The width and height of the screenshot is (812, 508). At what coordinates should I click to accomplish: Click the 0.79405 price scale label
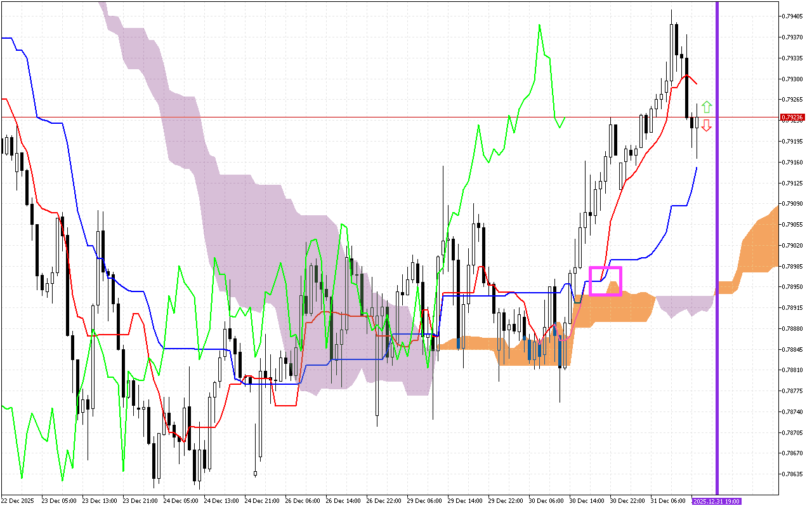(x=793, y=16)
